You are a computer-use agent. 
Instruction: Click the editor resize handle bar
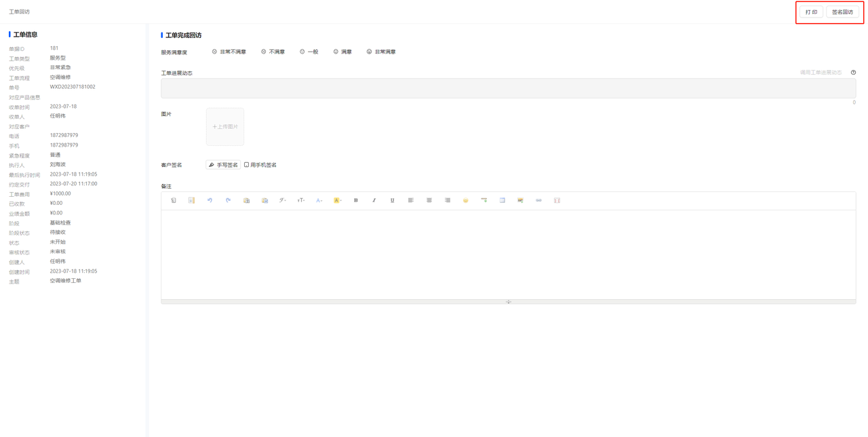(509, 301)
